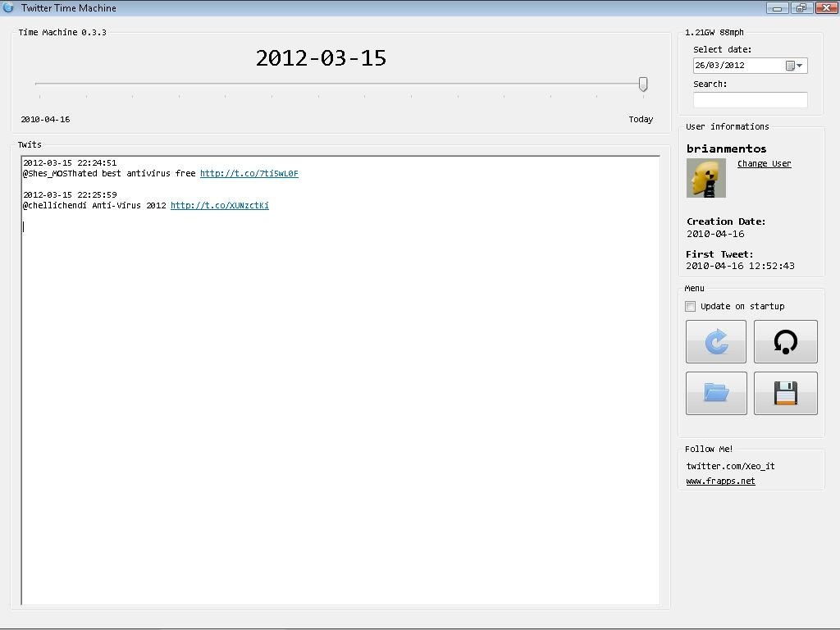Click the timeline slider handle
The image size is (840, 630).
(x=643, y=84)
